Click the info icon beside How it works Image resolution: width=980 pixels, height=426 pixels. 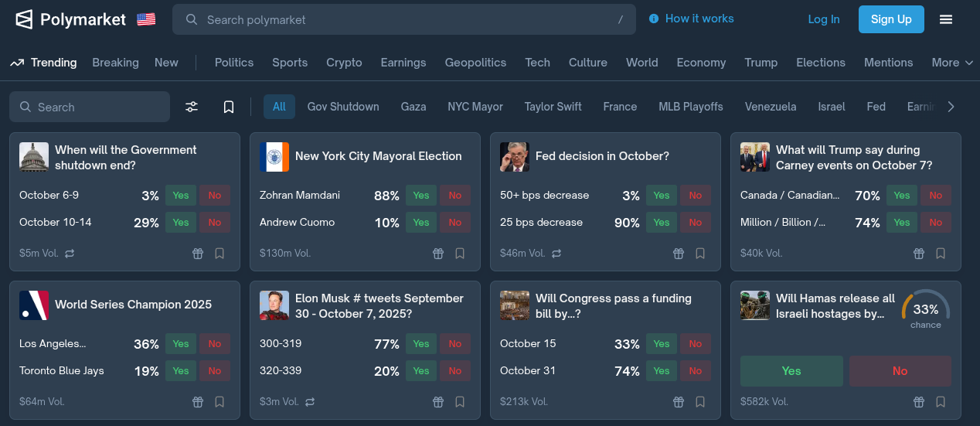(x=654, y=19)
